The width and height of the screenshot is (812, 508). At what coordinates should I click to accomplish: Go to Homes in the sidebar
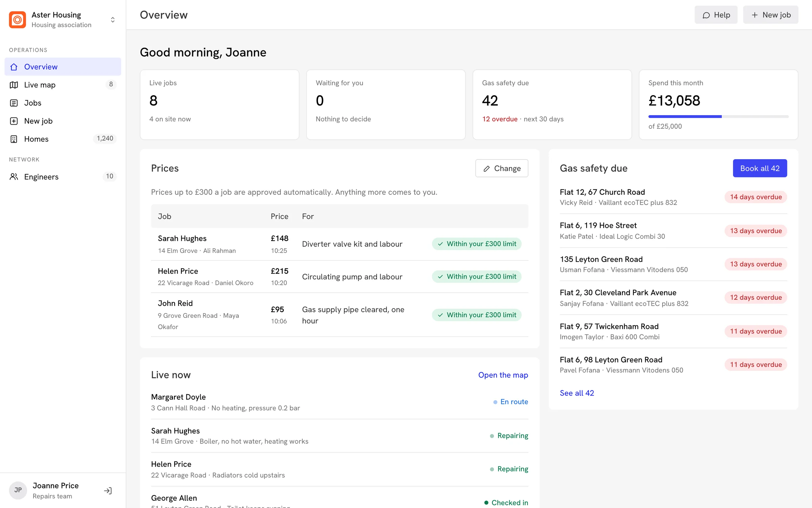(x=63, y=139)
